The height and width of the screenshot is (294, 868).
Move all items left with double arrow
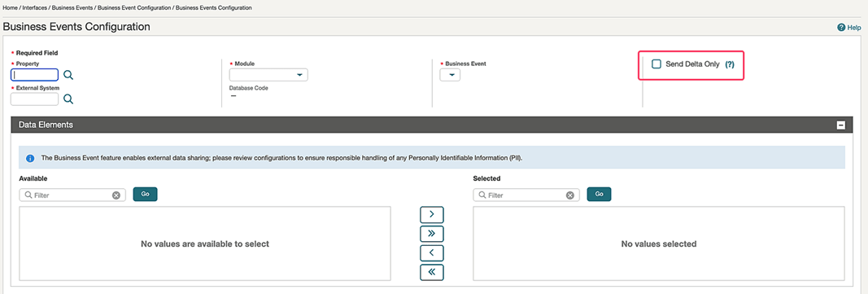432,272
